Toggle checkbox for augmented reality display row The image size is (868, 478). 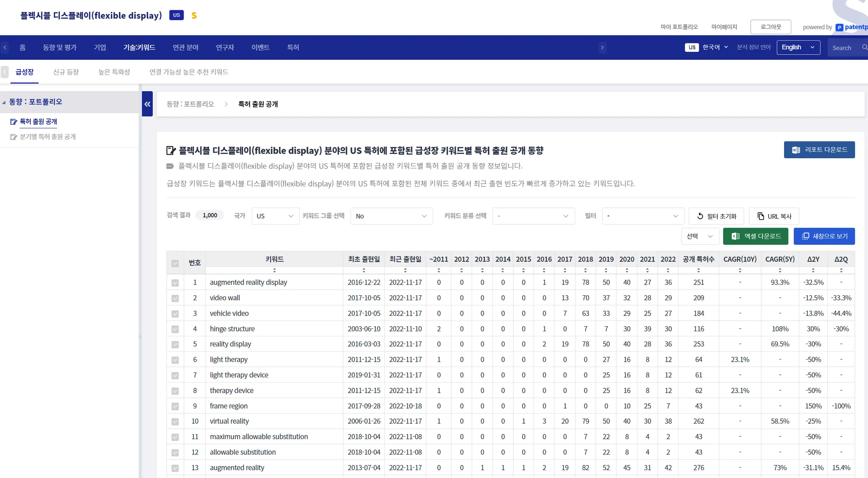point(175,283)
